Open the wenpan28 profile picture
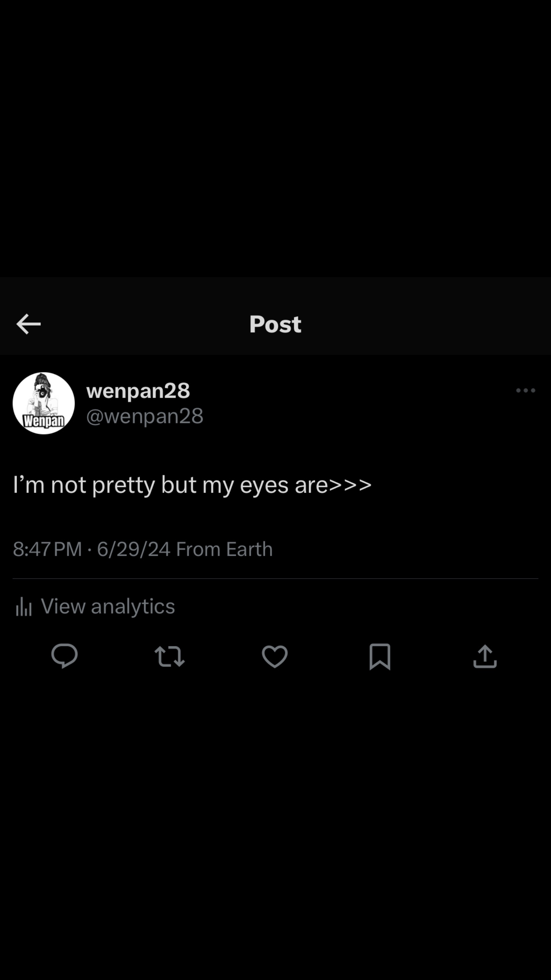Image resolution: width=551 pixels, height=980 pixels. [x=44, y=403]
